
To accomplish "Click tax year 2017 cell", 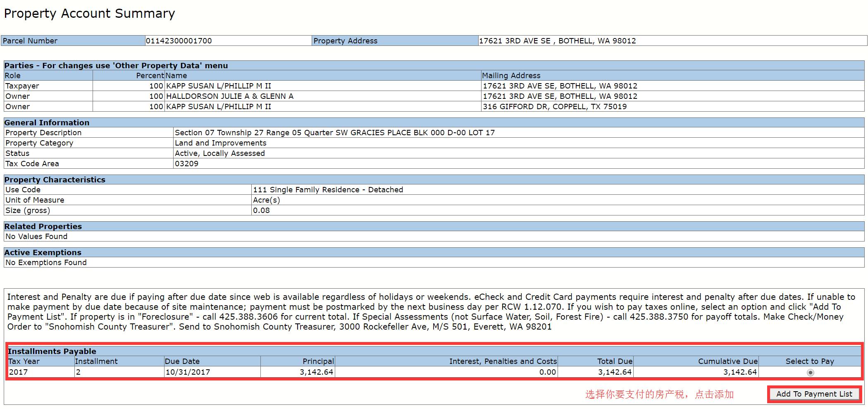I will coord(41,372).
